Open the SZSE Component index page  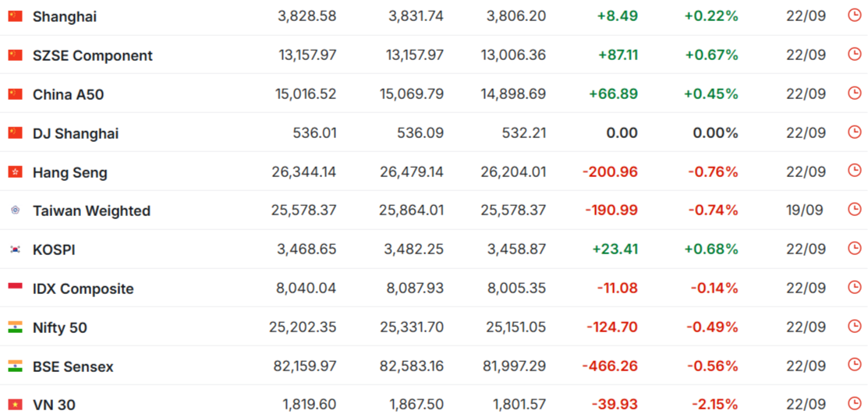pyautogui.click(x=93, y=56)
